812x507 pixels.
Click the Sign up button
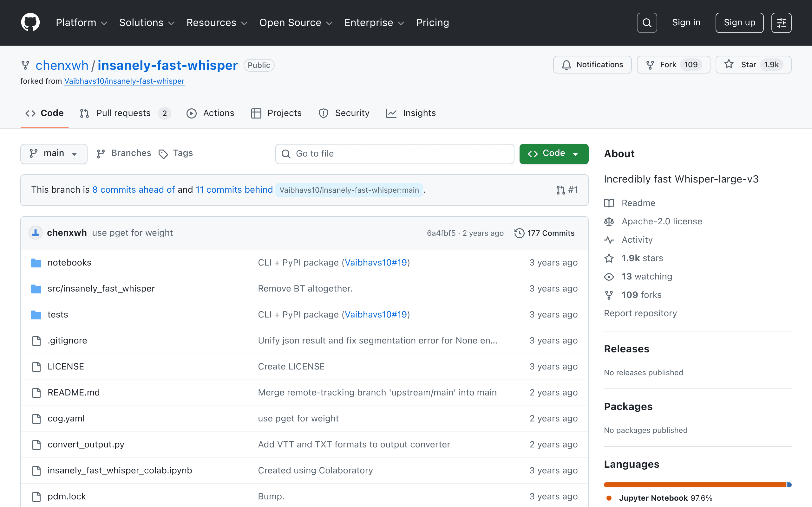pyautogui.click(x=739, y=23)
